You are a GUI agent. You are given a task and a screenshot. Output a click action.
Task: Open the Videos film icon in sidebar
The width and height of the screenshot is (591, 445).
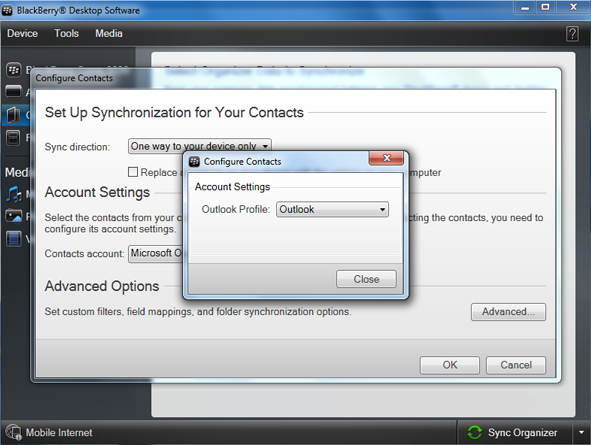click(x=14, y=239)
